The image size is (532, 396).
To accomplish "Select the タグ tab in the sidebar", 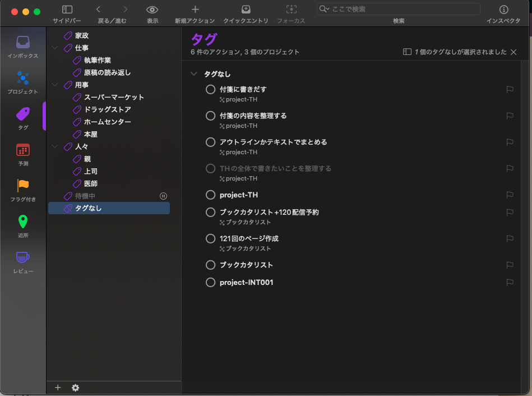I will 22,116.
